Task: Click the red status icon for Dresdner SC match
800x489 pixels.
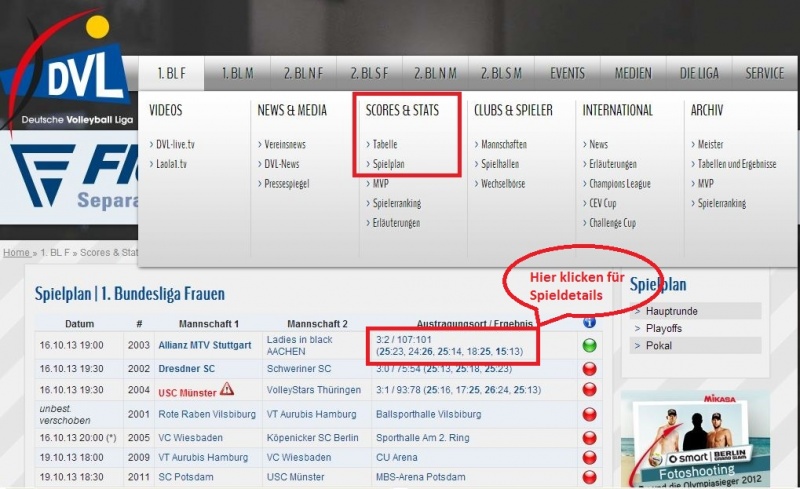Action: [x=589, y=369]
